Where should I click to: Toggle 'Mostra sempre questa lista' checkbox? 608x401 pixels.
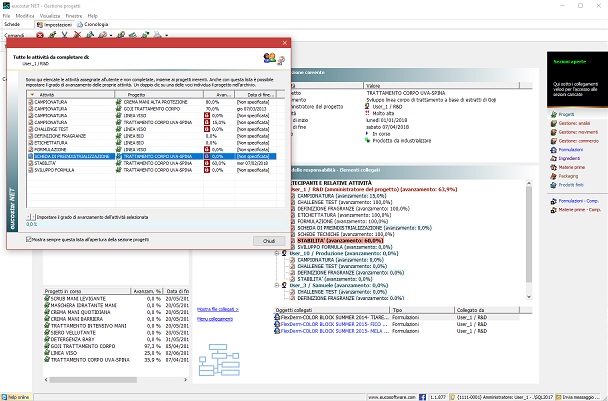tap(29, 240)
